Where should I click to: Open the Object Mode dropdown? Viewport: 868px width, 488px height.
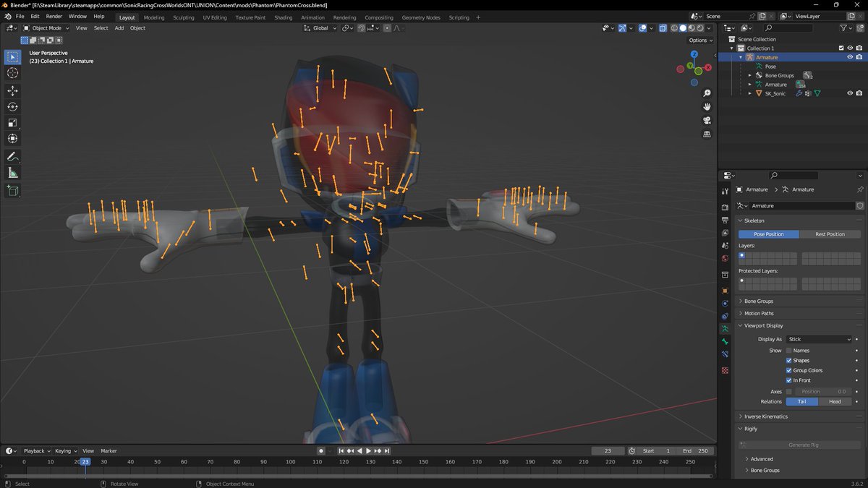coord(46,28)
